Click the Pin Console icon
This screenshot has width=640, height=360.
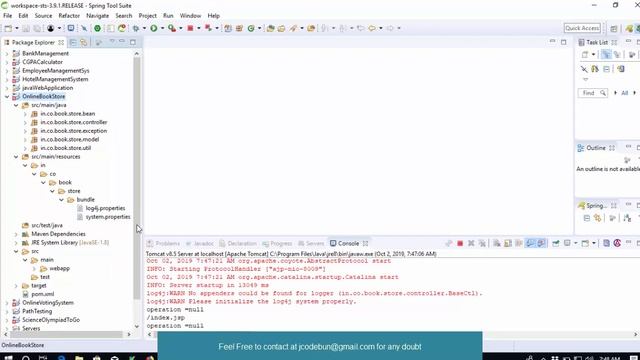[x=556, y=243]
